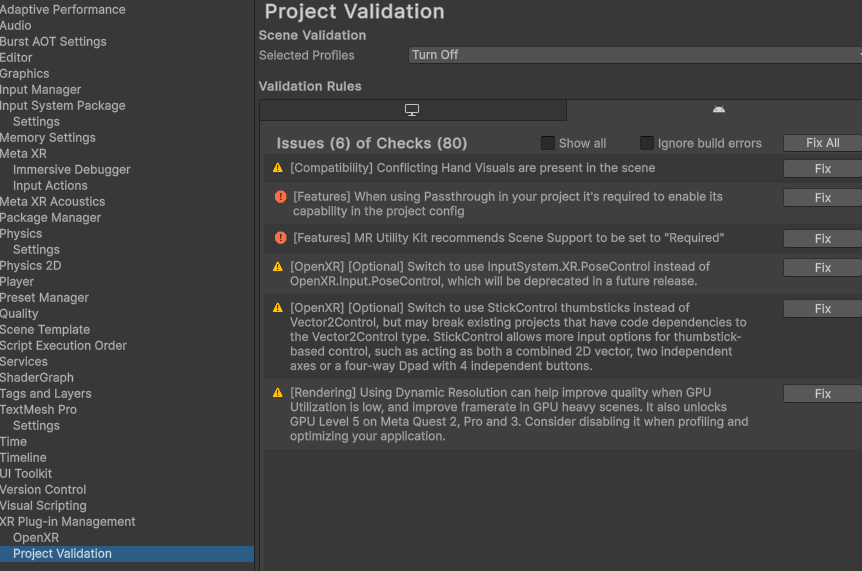Click error icon beside Passthrough capability issue
Image resolution: width=862 pixels, height=571 pixels.
(x=281, y=197)
